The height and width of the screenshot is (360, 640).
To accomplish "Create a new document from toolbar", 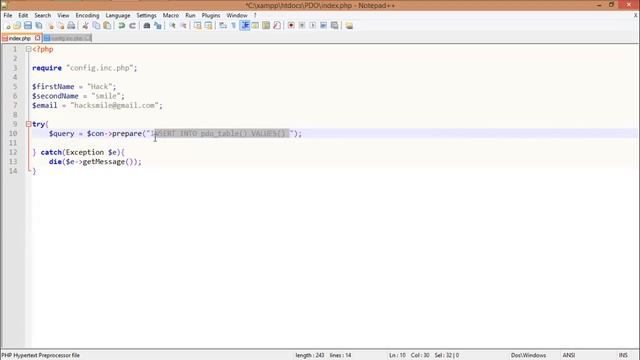I will [7, 26].
